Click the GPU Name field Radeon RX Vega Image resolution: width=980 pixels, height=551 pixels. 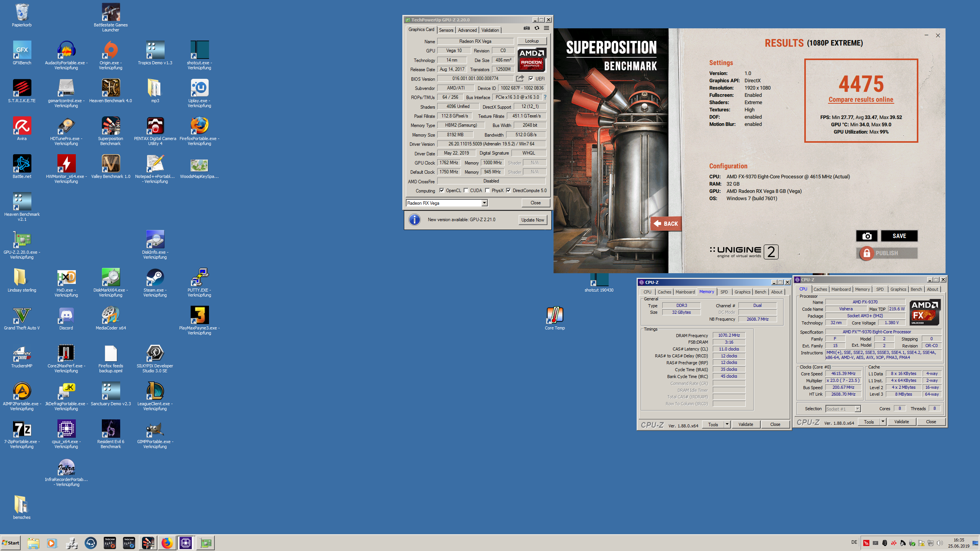(x=475, y=41)
